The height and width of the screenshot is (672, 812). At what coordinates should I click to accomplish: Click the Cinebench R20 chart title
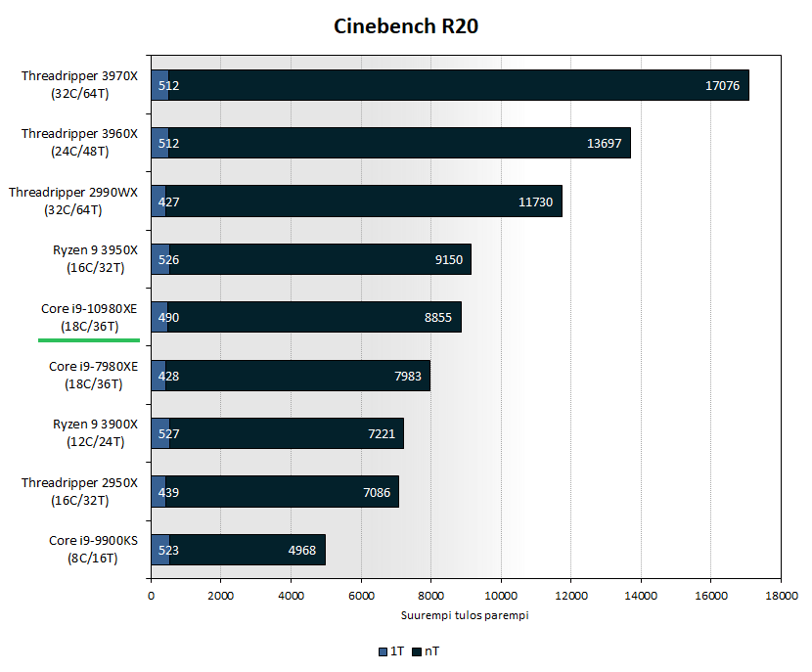406,26
